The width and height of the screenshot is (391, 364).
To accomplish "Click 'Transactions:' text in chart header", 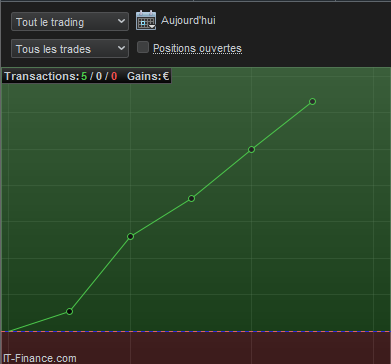I will [42, 76].
